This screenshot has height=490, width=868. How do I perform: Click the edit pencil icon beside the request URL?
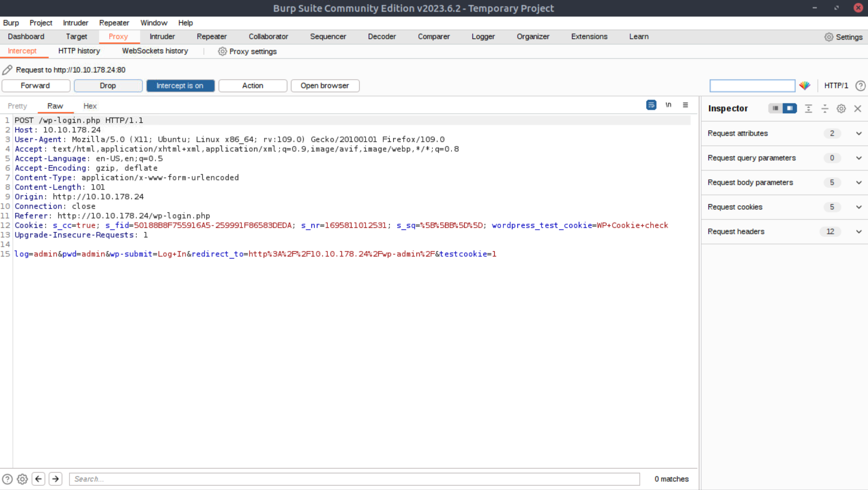tap(7, 70)
